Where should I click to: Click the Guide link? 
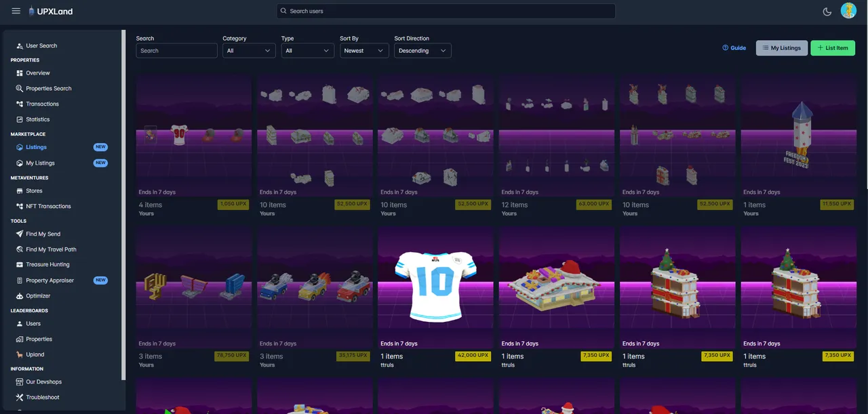tap(734, 48)
